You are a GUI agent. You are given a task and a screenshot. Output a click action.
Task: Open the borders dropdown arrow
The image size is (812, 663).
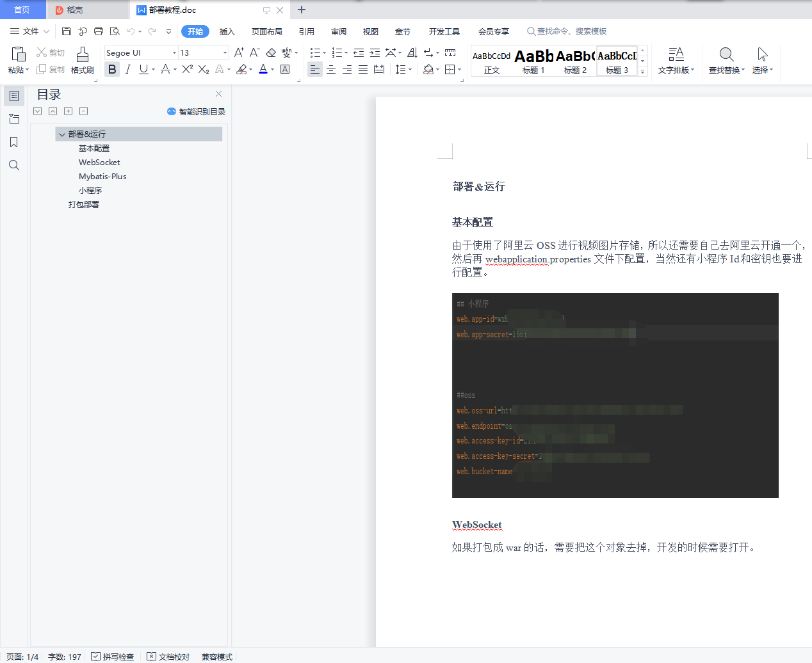coord(460,69)
